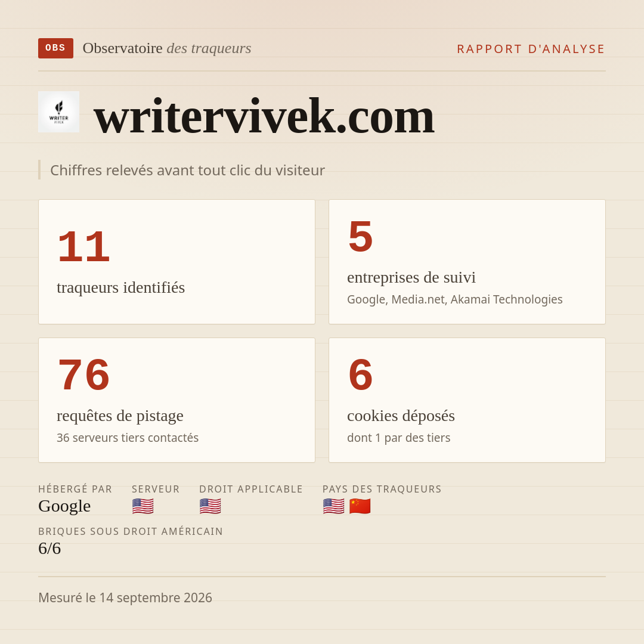This screenshot has width=644, height=644.
Task: Click the US flag under Pays des traqueurs
Action: tap(333, 506)
